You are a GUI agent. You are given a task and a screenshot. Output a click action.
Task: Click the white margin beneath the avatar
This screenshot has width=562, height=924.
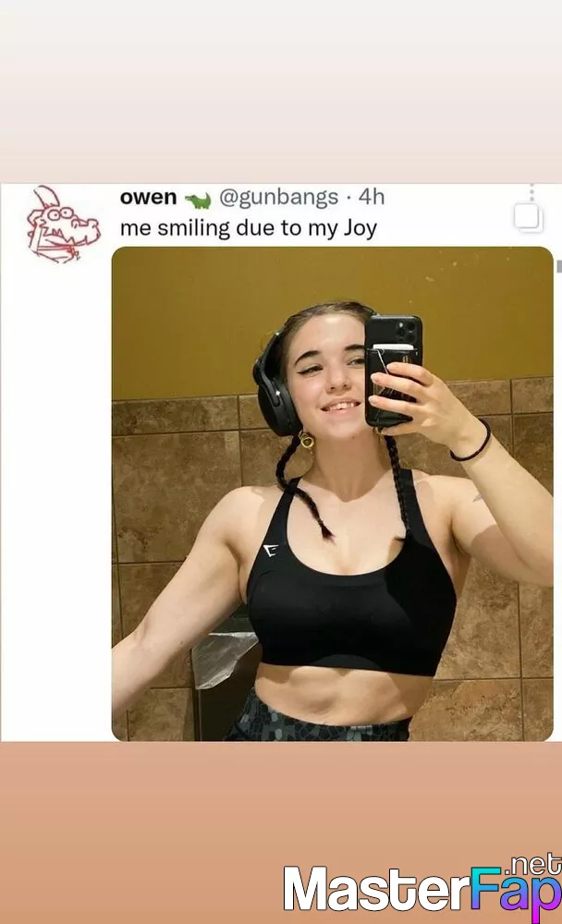click(55, 501)
